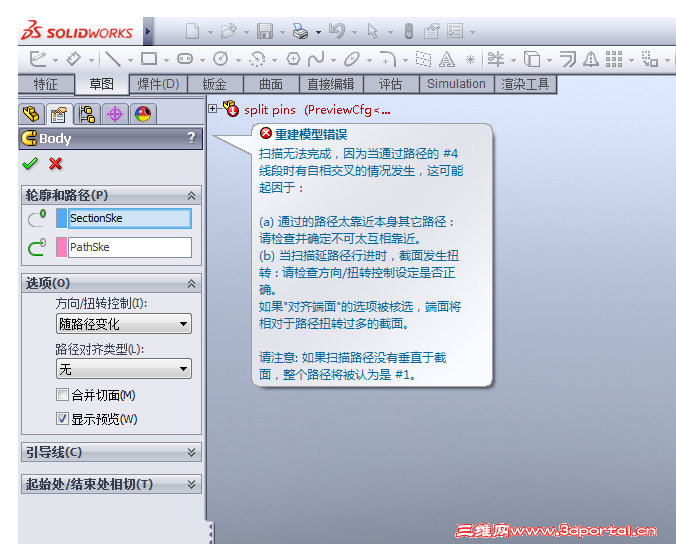The height and width of the screenshot is (544, 676).
Task: Click the Sketch tool icon
Action: (x=38, y=59)
